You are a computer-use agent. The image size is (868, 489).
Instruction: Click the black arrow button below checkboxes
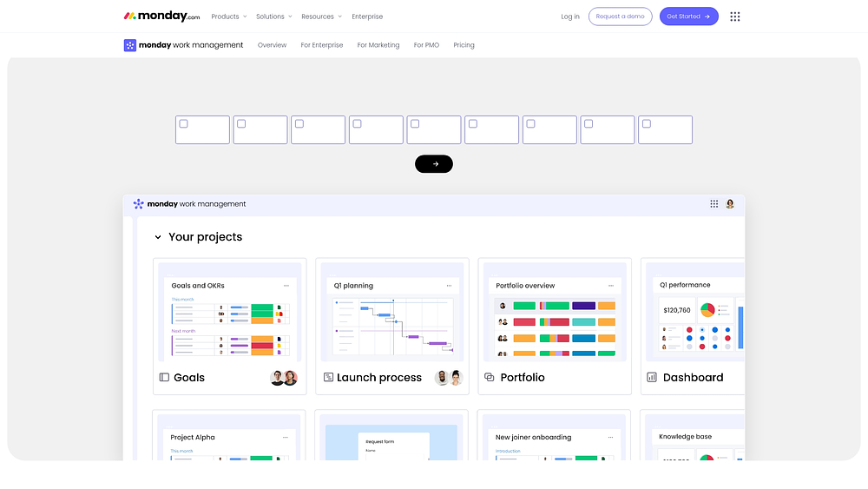[x=434, y=164]
